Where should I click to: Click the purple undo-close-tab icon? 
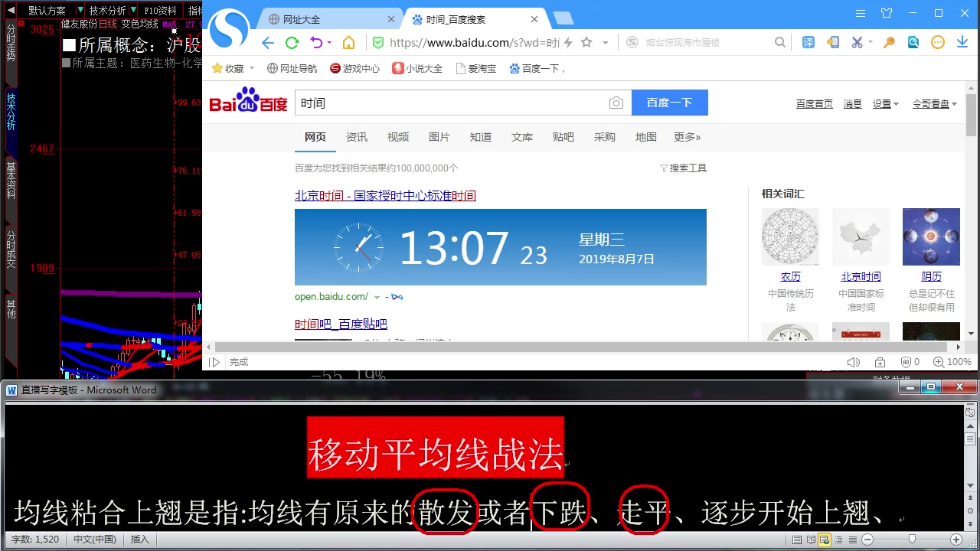pyautogui.click(x=317, y=43)
